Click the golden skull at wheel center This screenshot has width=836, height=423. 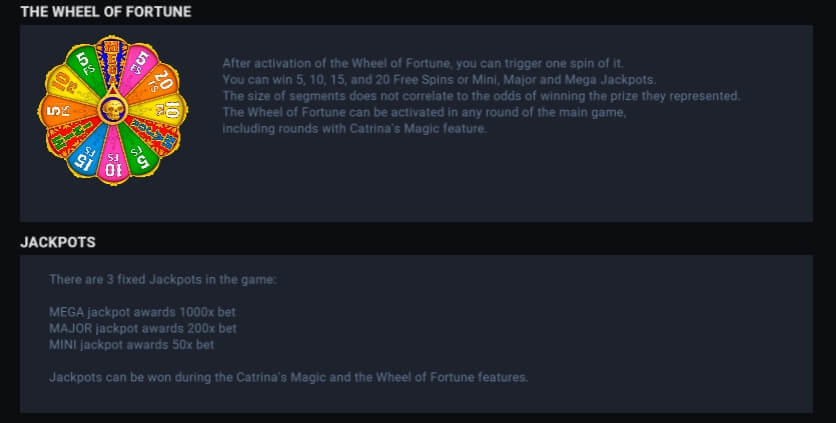[112, 109]
